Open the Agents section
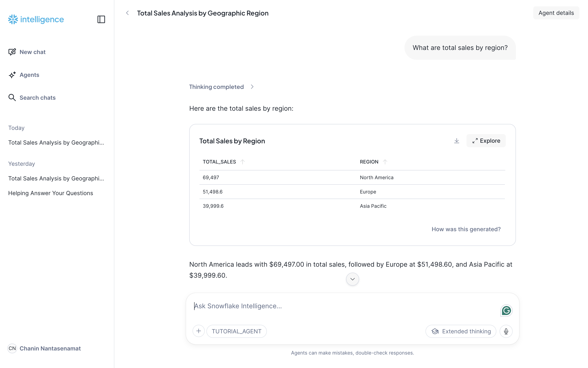 (29, 75)
